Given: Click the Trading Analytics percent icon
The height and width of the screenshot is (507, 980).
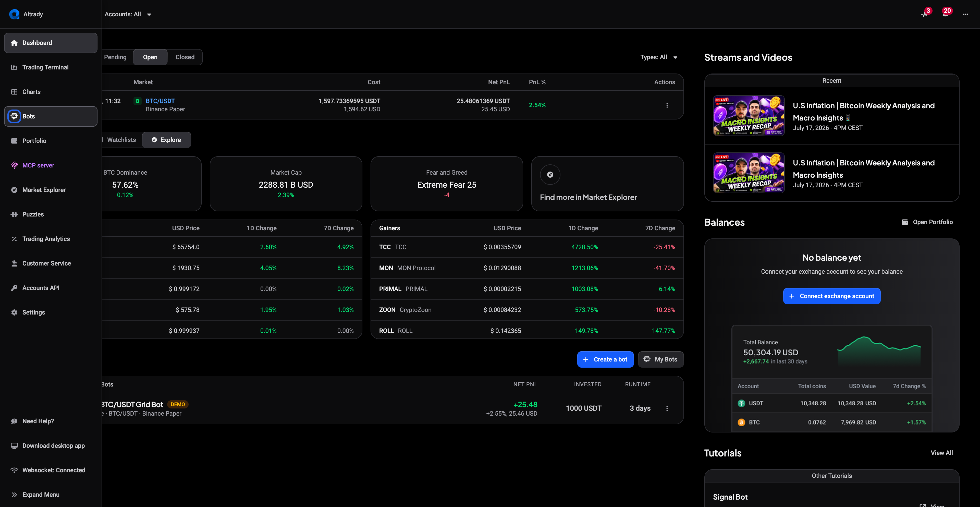Looking at the screenshot, I should coord(15,239).
